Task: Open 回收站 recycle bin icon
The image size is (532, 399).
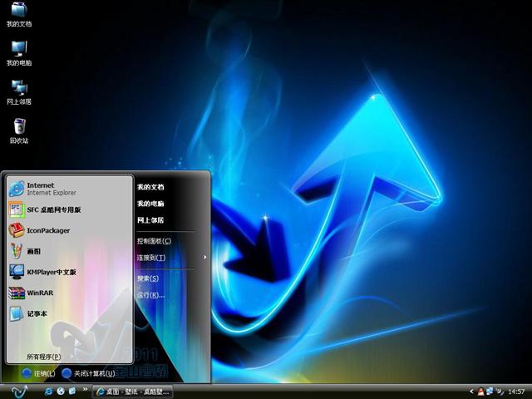Action: 19,131
